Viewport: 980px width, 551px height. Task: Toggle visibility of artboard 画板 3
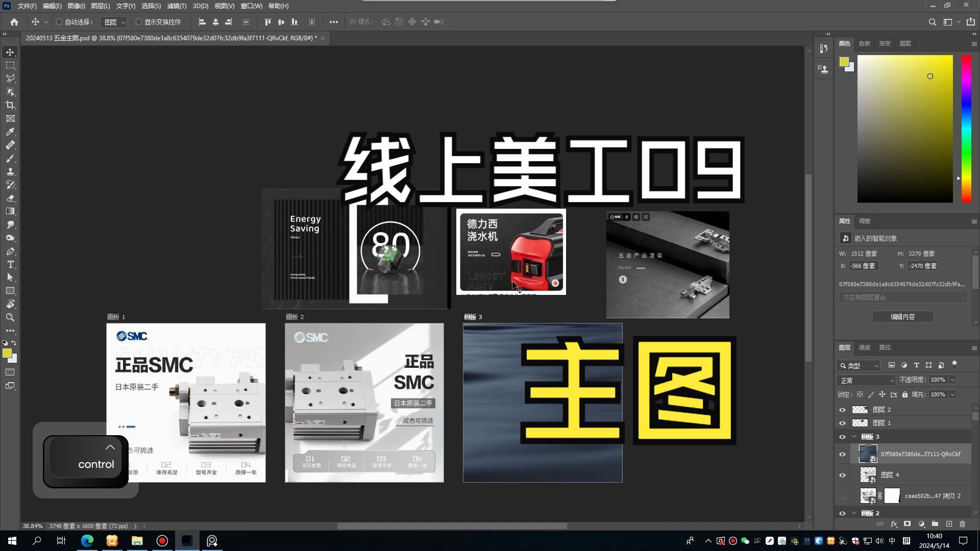842,437
